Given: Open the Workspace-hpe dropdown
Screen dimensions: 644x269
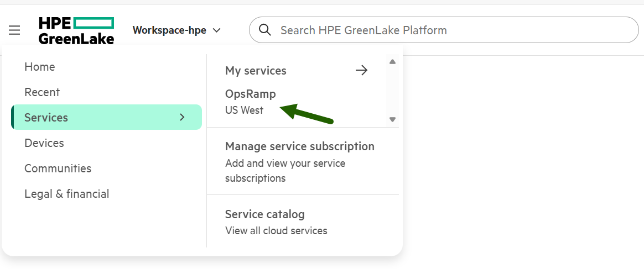Looking at the screenshot, I should click(x=176, y=30).
